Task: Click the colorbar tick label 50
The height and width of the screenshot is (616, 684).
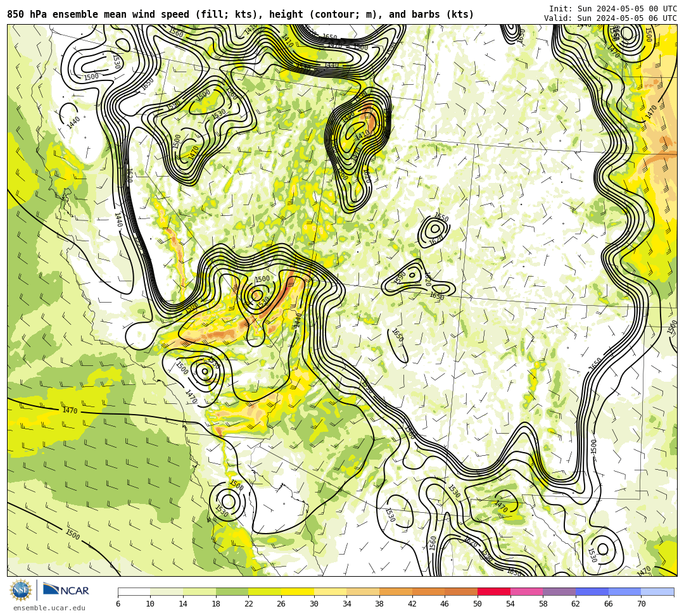Action: click(x=478, y=604)
